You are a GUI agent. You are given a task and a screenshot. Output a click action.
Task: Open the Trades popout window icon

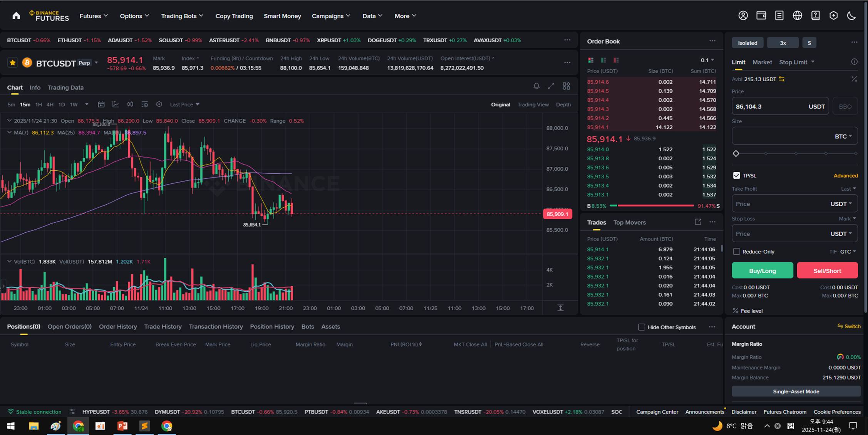point(698,222)
